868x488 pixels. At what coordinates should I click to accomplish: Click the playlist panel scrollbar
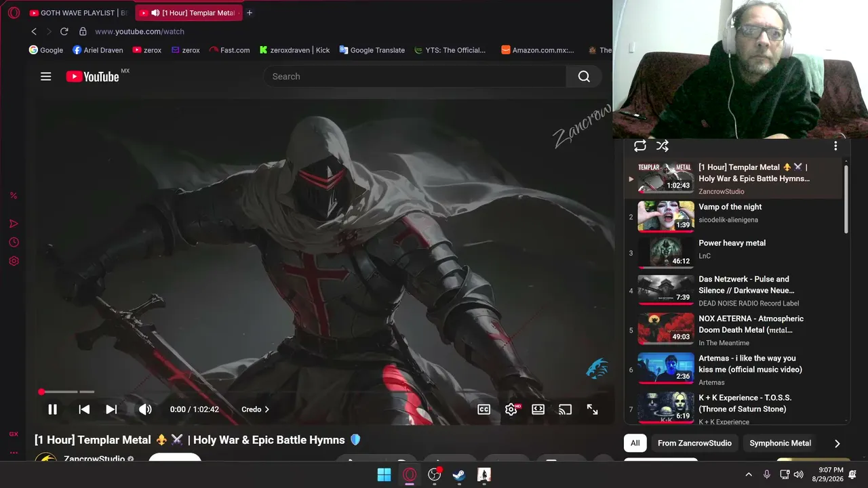point(846,199)
